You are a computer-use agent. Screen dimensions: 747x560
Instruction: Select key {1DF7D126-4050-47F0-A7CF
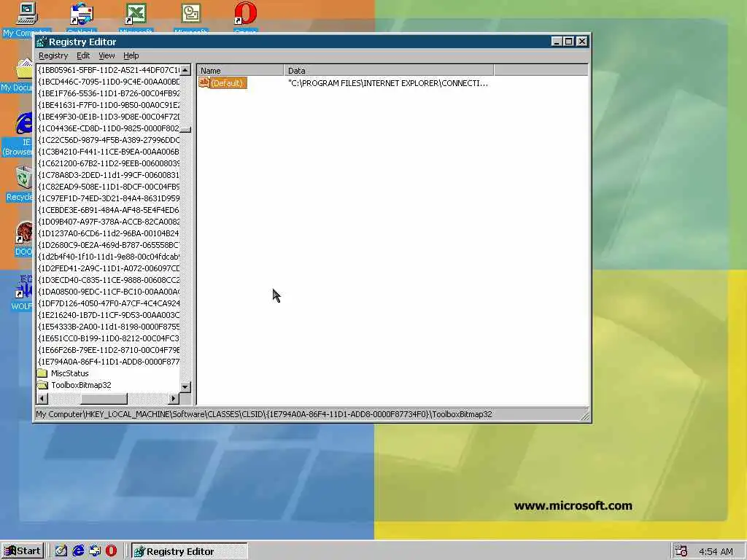(109, 303)
